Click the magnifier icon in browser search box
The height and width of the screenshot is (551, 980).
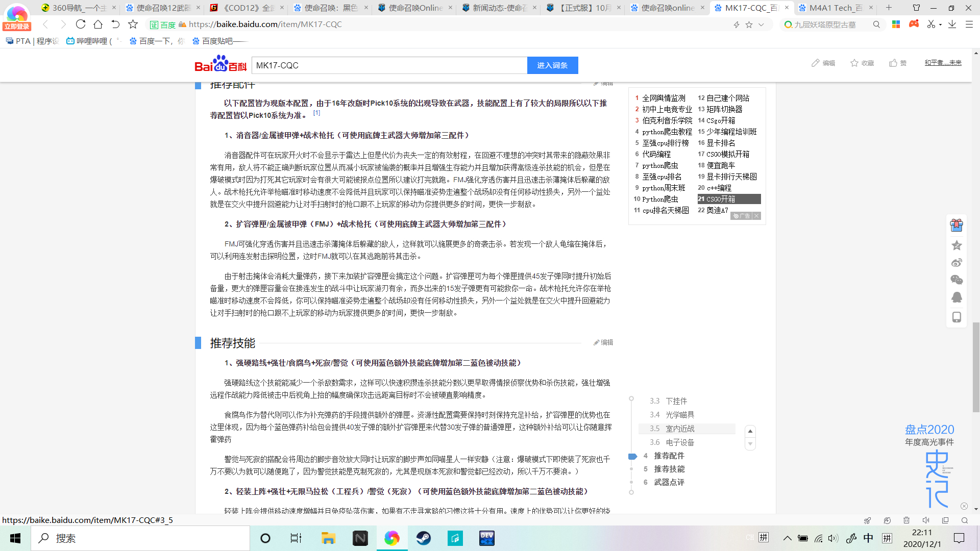point(876,24)
